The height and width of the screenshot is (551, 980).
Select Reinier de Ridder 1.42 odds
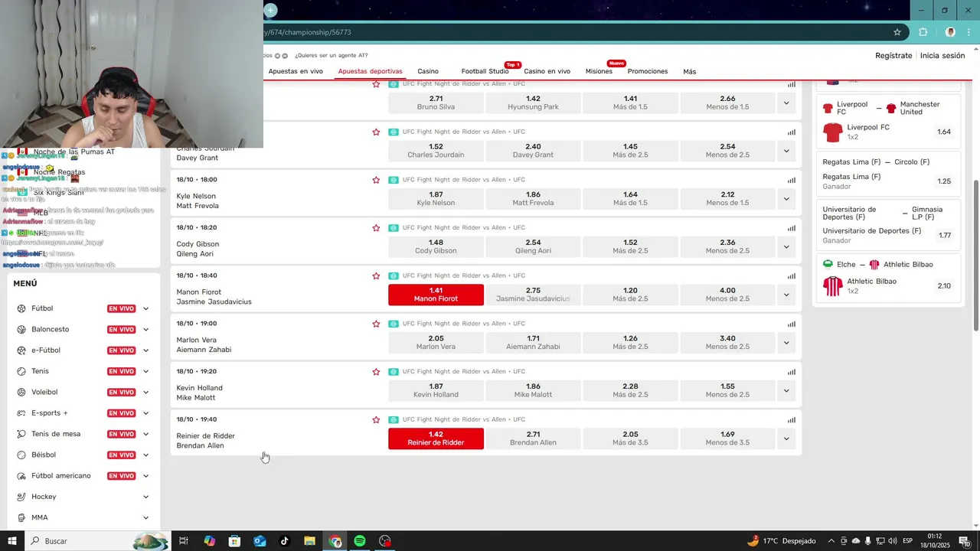(436, 439)
